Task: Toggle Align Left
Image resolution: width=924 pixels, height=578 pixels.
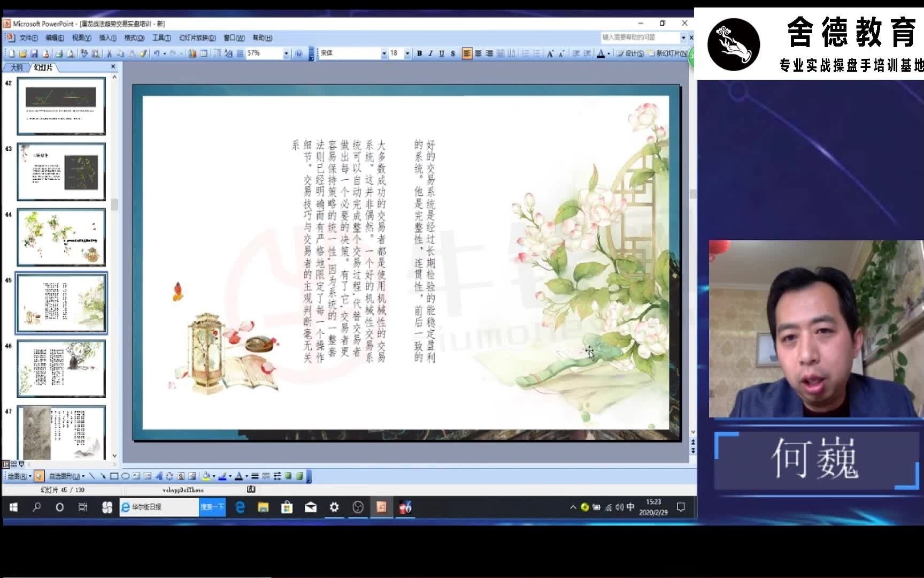Action: coord(467,54)
